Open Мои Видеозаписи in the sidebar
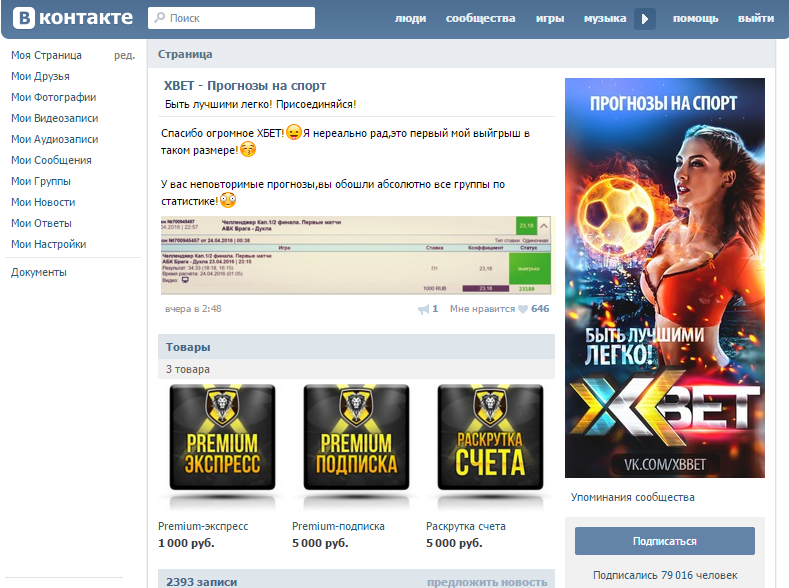The width and height of the screenshot is (789, 588). (x=54, y=118)
